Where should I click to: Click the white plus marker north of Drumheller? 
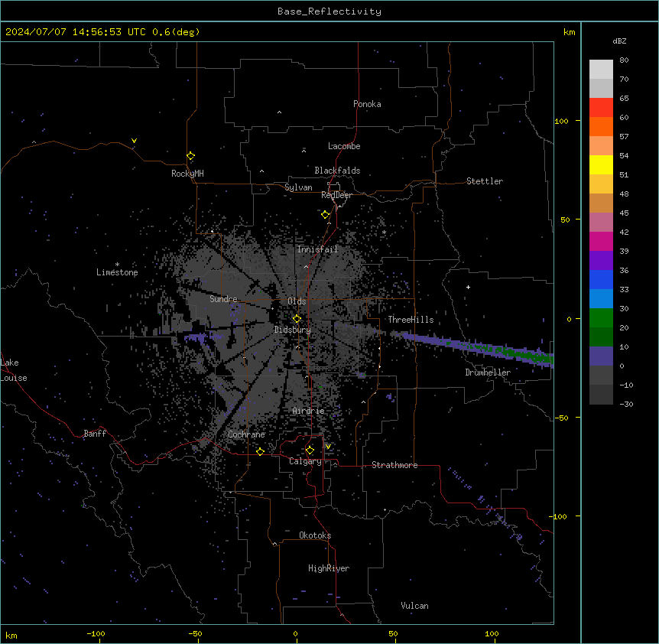pos(468,287)
